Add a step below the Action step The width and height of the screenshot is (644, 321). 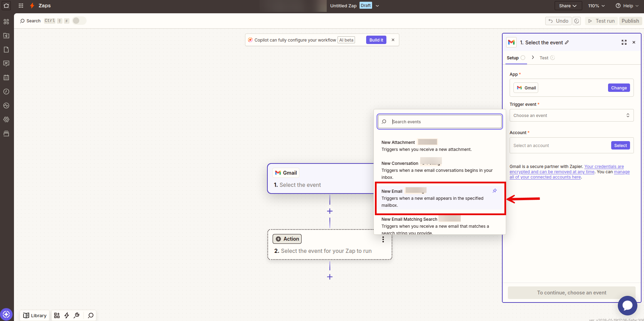point(330,277)
